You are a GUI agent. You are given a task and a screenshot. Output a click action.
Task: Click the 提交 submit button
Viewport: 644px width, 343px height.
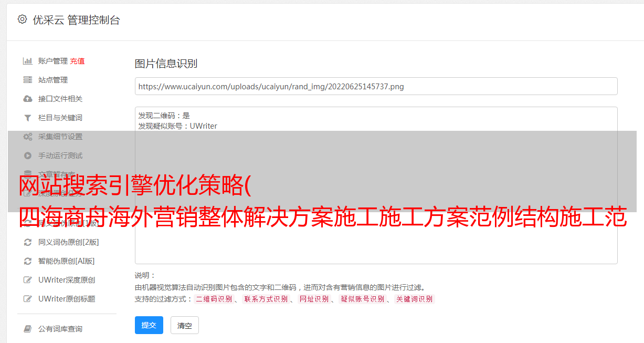point(149,325)
